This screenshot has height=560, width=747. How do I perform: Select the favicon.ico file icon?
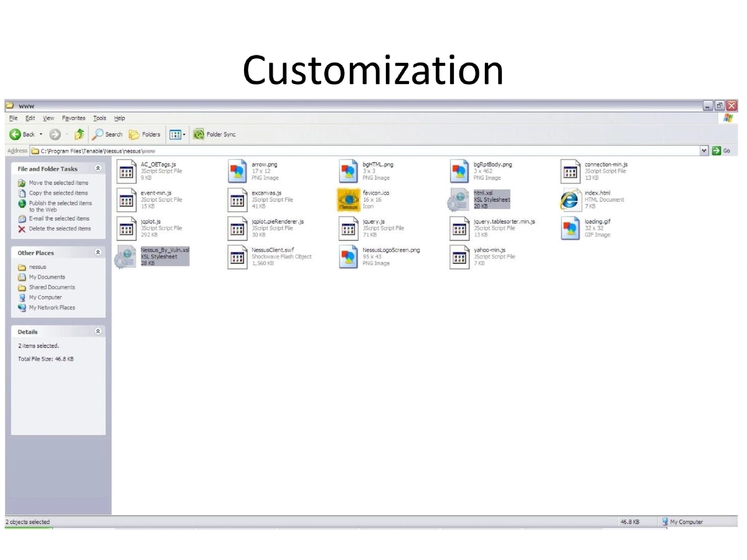349,200
